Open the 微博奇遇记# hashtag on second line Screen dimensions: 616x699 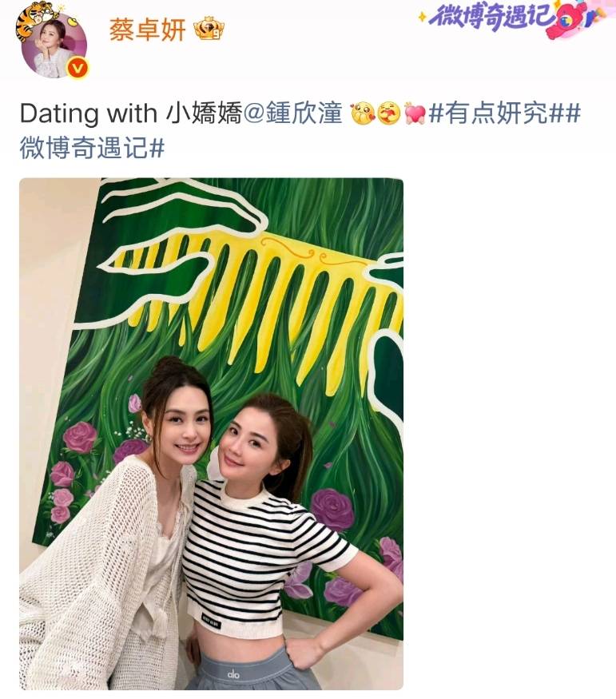click(x=93, y=148)
